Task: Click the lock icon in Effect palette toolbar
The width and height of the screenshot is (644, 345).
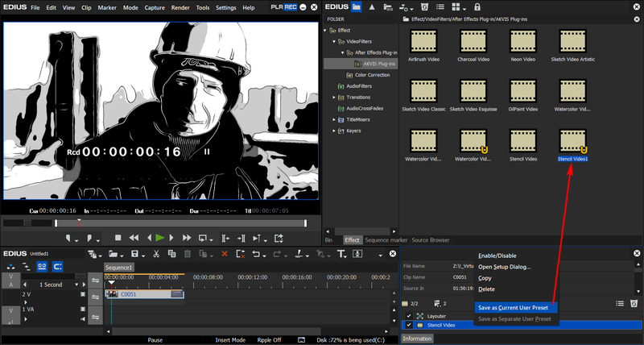Action: tap(477, 7)
